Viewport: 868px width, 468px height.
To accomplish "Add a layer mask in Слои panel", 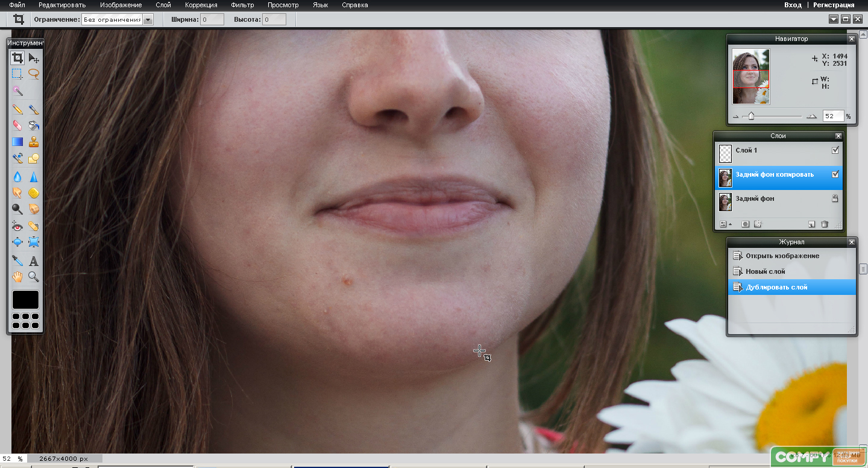I will pos(745,224).
